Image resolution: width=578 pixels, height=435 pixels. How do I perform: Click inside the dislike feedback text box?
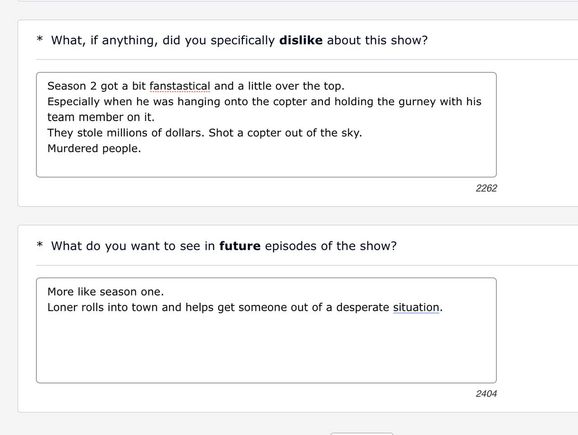click(266, 125)
